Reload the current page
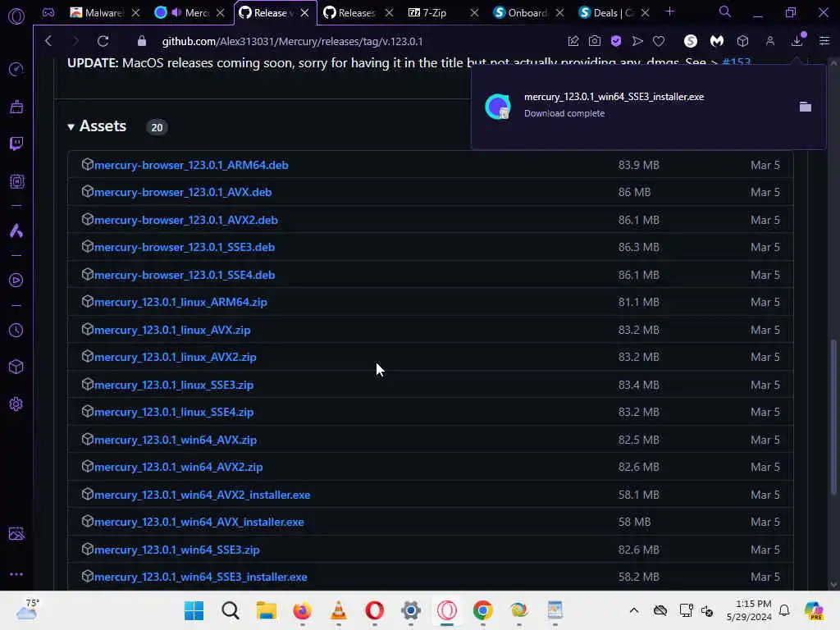This screenshot has height=630, width=840. click(x=103, y=41)
